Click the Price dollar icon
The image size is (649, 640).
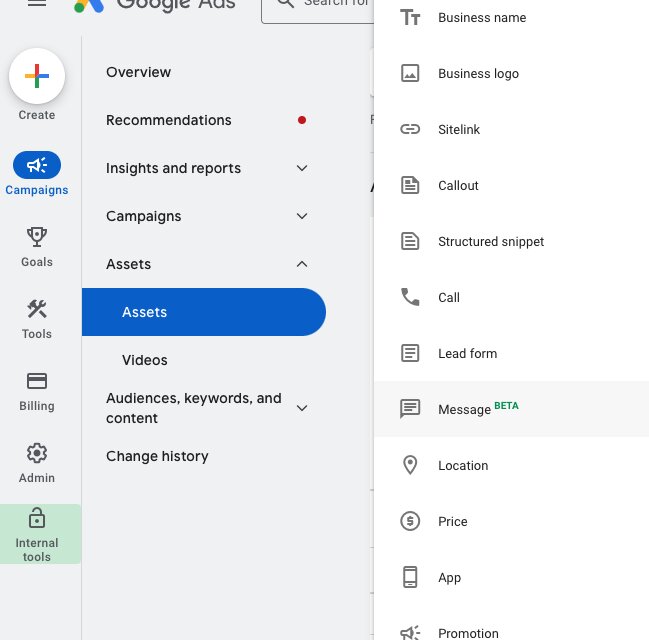click(410, 521)
